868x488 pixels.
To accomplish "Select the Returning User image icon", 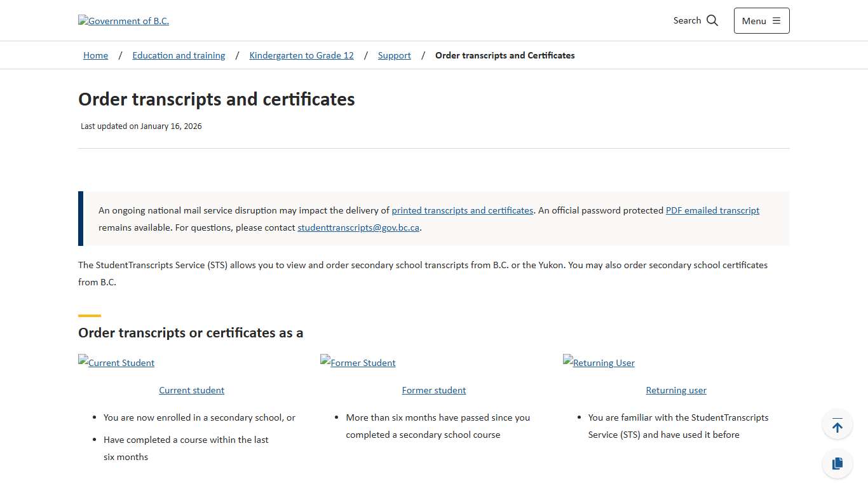I will [599, 362].
